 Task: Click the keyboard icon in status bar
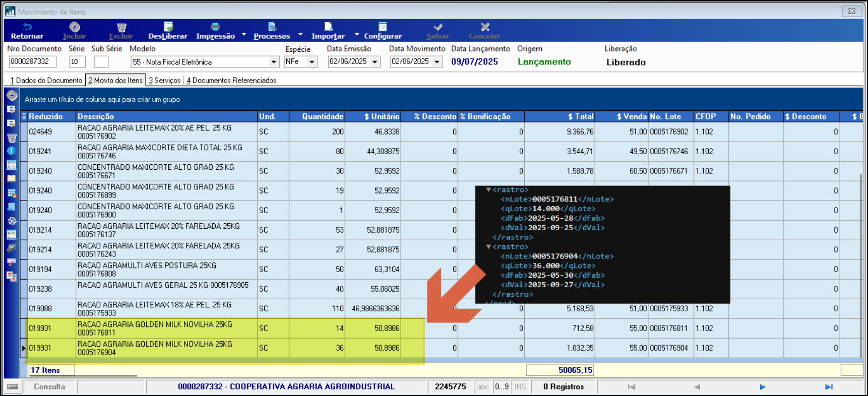pos(13,387)
